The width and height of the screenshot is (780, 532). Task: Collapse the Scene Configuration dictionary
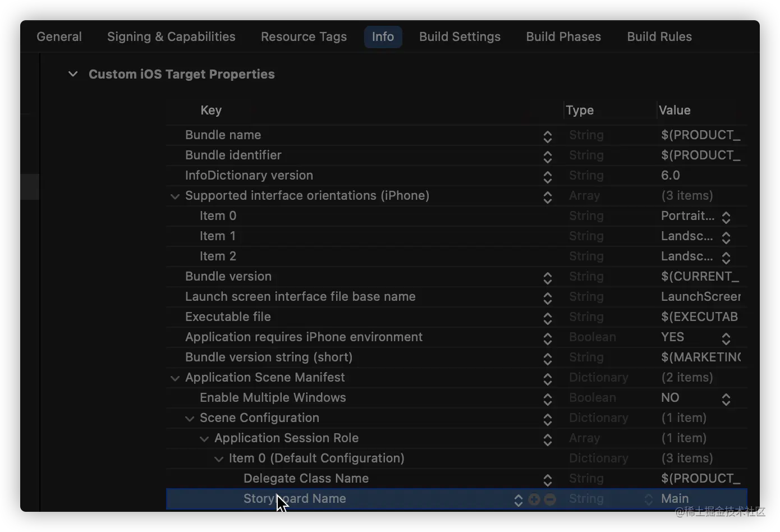tap(190, 418)
